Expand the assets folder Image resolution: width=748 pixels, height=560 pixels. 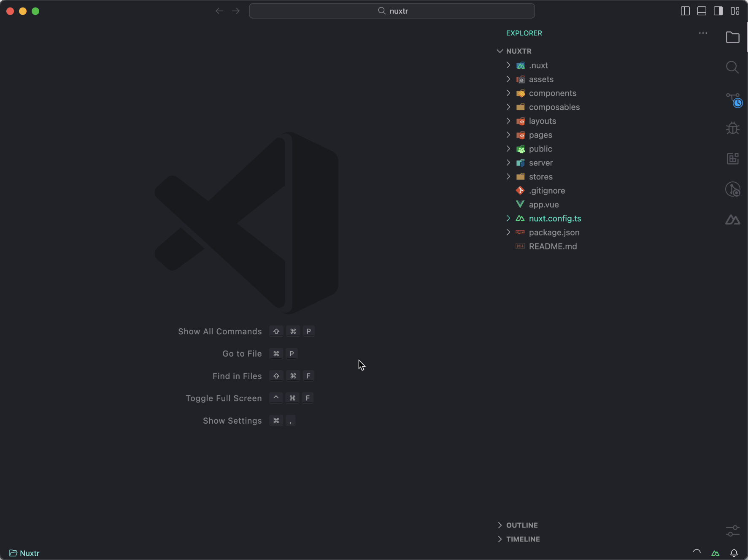click(508, 79)
